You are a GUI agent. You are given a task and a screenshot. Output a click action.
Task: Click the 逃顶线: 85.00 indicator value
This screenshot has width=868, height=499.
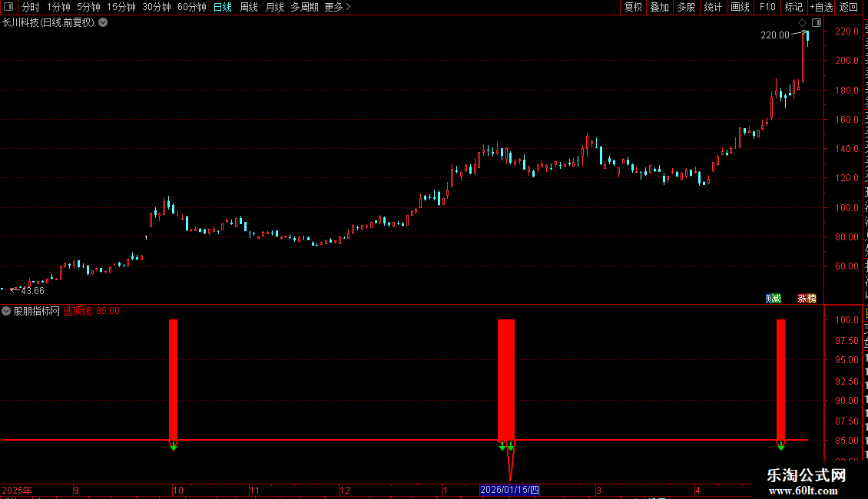[x=91, y=311]
